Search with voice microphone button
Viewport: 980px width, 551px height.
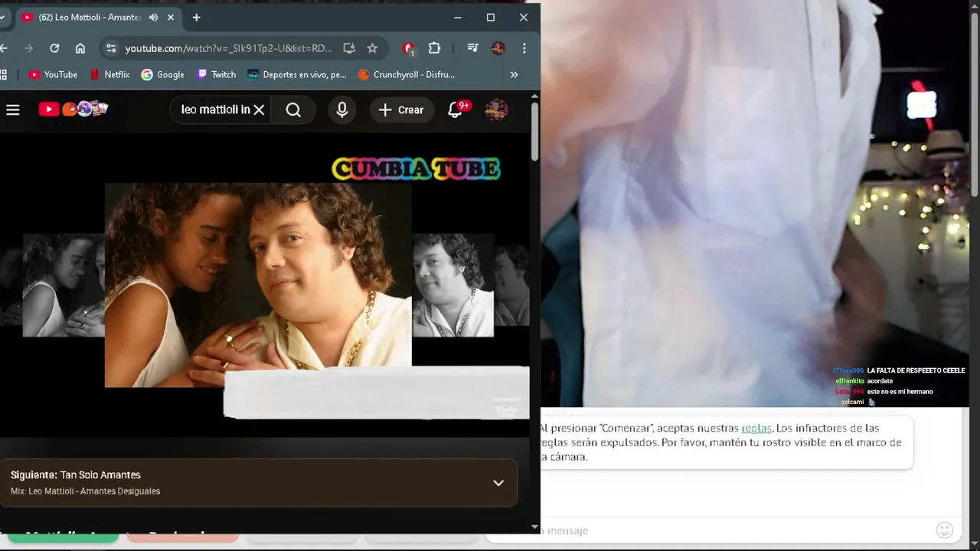coord(342,109)
